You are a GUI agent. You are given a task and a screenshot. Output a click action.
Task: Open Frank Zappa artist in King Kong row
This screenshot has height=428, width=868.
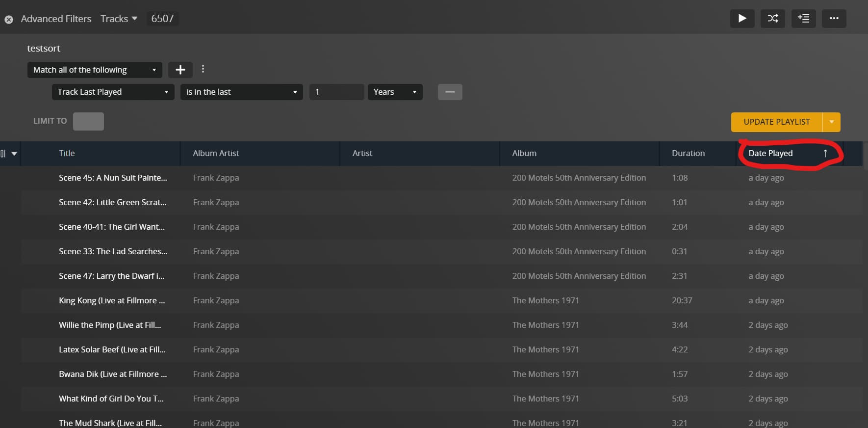point(216,300)
